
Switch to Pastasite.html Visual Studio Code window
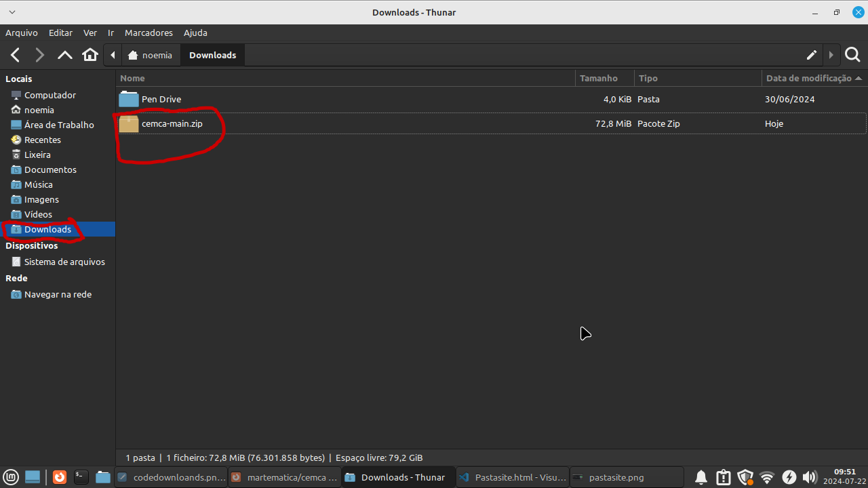coord(513,477)
